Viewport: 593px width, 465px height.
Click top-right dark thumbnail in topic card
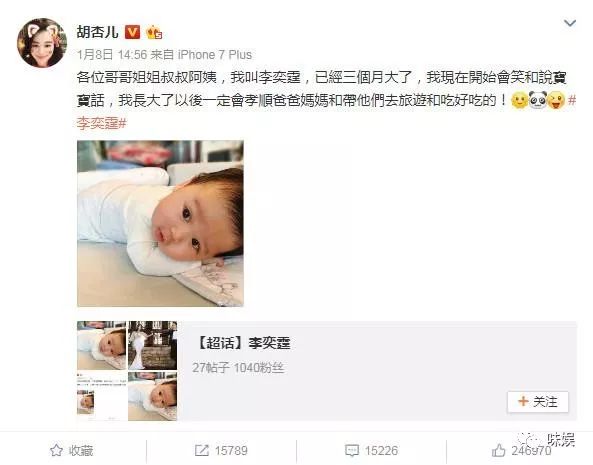click(x=152, y=345)
